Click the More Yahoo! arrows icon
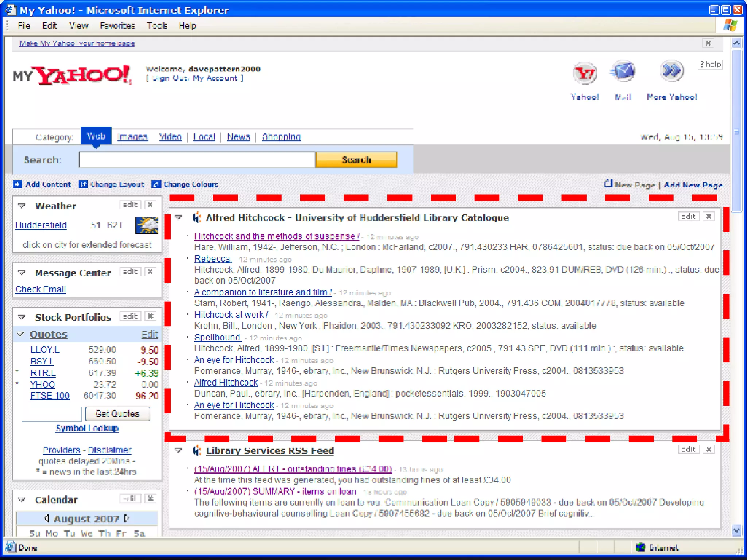747x560 pixels. pyautogui.click(x=672, y=71)
